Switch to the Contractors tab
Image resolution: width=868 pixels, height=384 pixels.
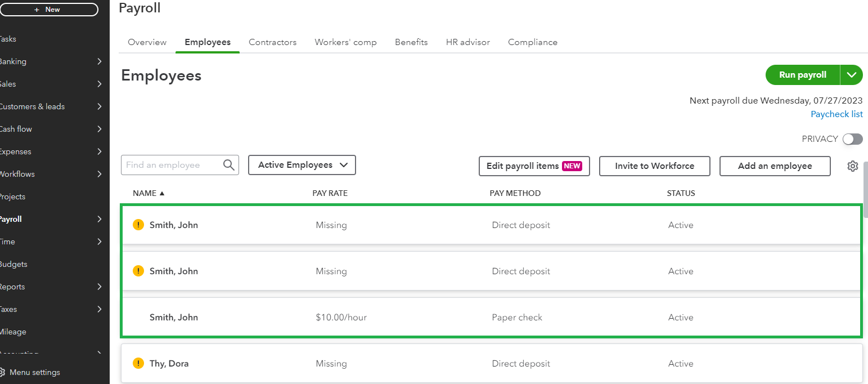[x=272, y=42]
